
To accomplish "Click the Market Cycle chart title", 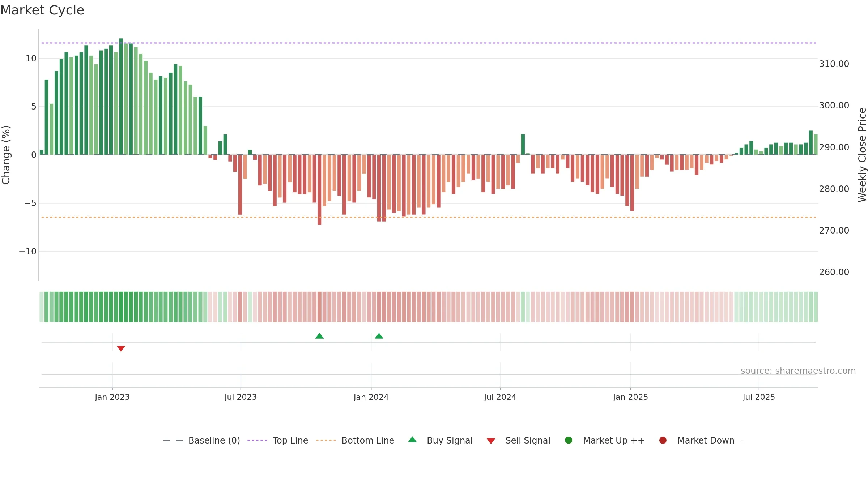I will point(42,10).
